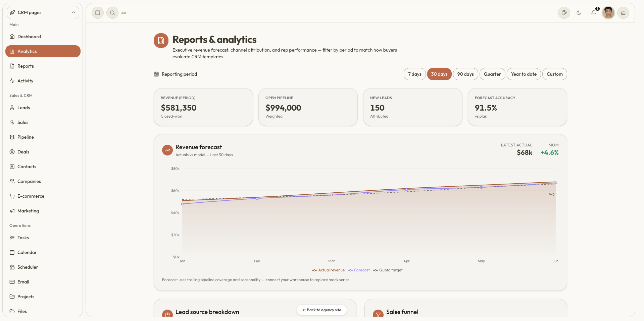644x321 pixels.
Task: Toggle the sidebar panel icon
Action: pyautogui.click(x=98, y=13)
